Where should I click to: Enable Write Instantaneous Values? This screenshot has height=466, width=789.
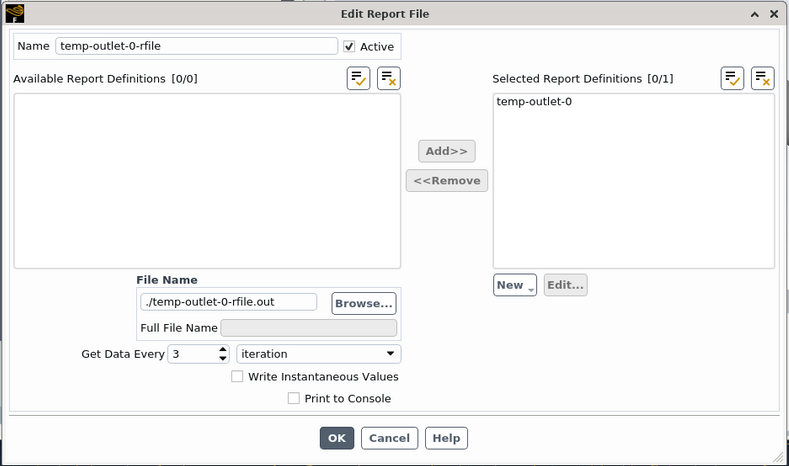point(237,377)
